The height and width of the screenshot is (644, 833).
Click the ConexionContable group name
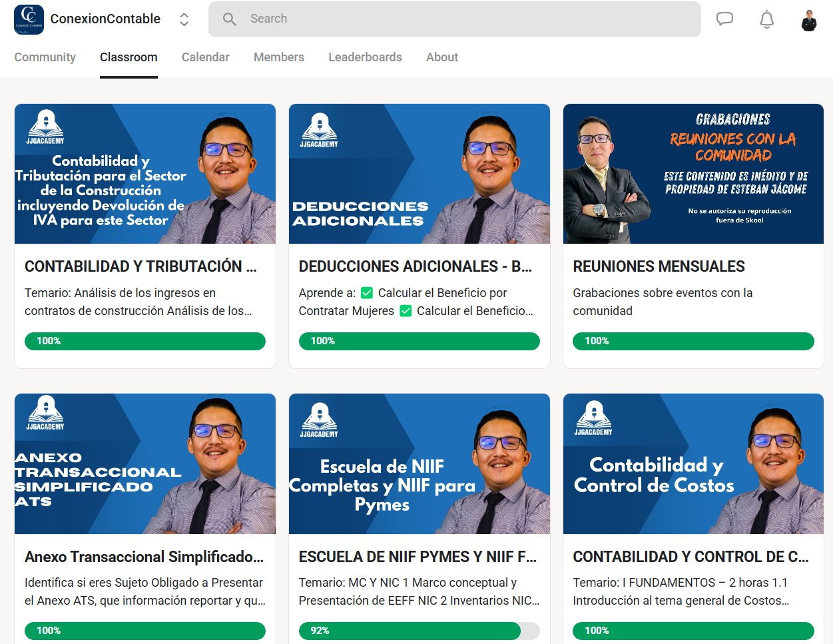click(x=105, y=19)
